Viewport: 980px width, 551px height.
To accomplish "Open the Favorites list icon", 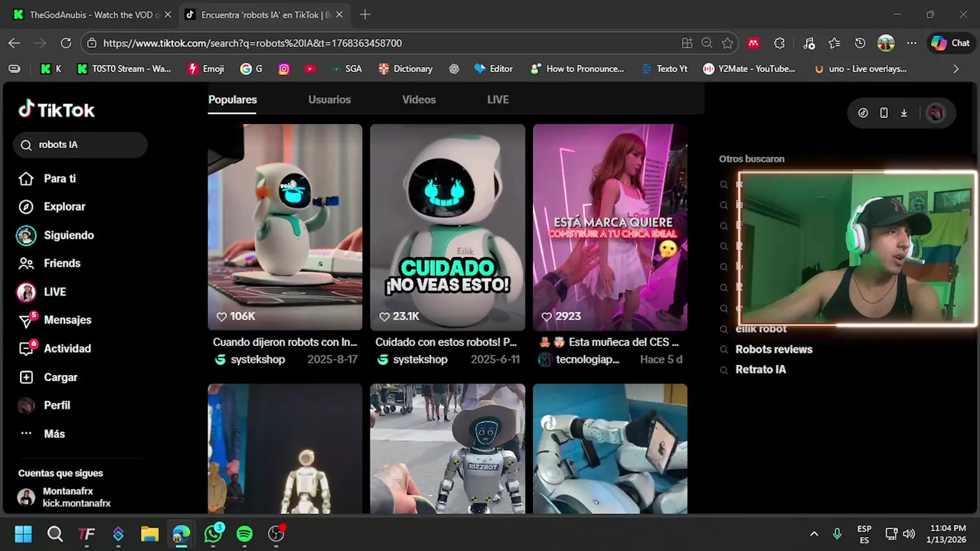I will (x=835, y=44).
